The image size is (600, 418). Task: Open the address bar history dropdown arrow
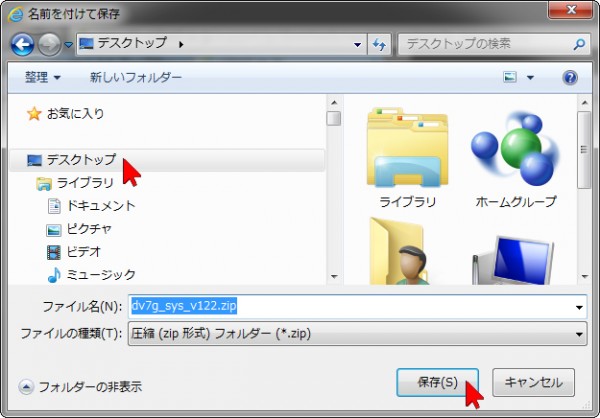point(358,45)
